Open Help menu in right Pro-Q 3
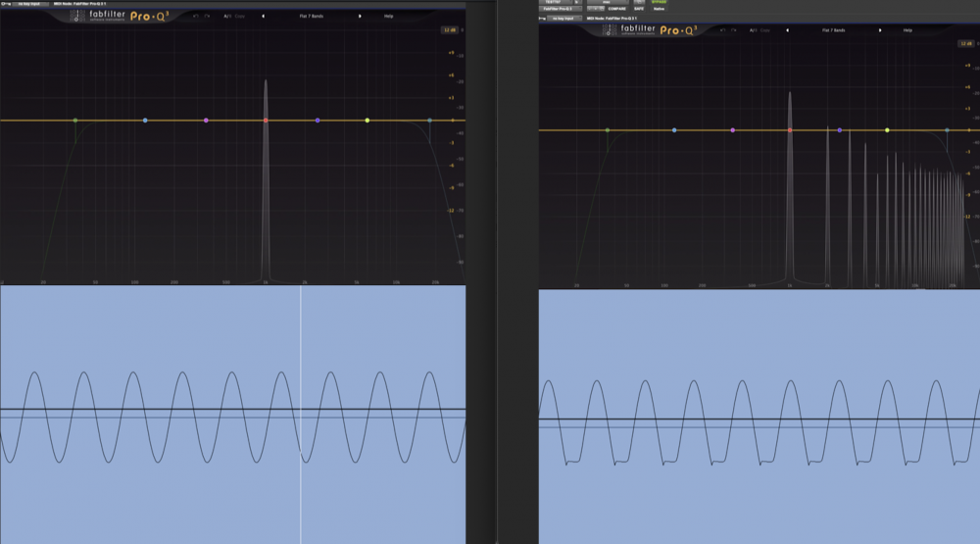 (907, 30)
